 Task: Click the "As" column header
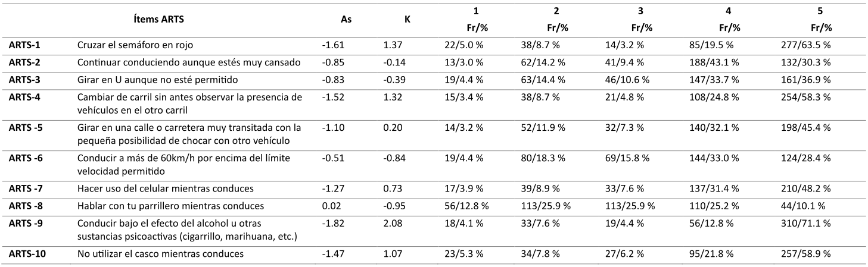click(x=345, y=20)
